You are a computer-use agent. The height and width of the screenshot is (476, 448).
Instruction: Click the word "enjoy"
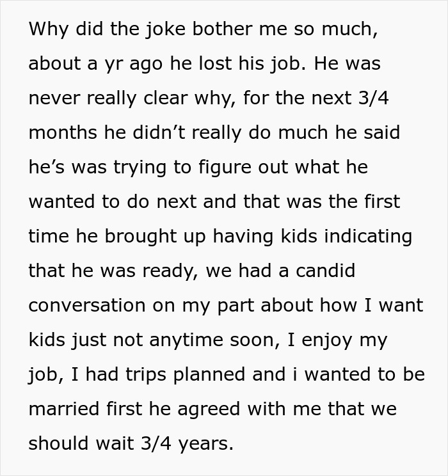[327, 340]
